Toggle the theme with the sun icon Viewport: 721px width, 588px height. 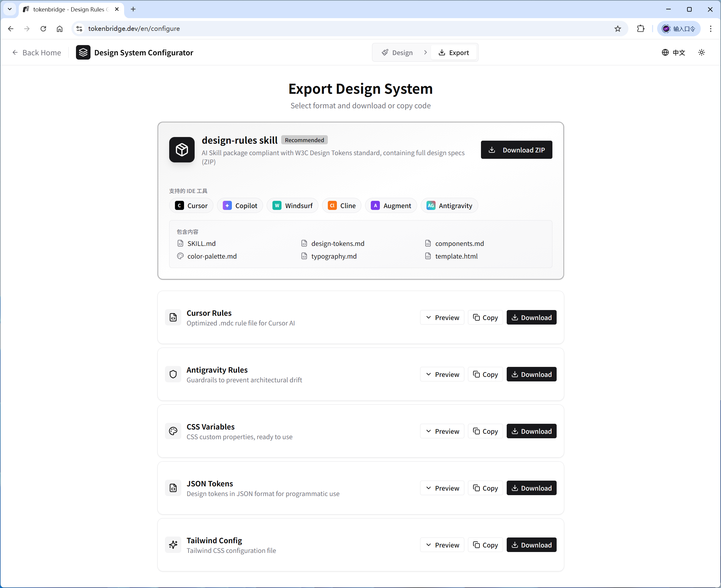pyautogui.click(x=701, y=53)
